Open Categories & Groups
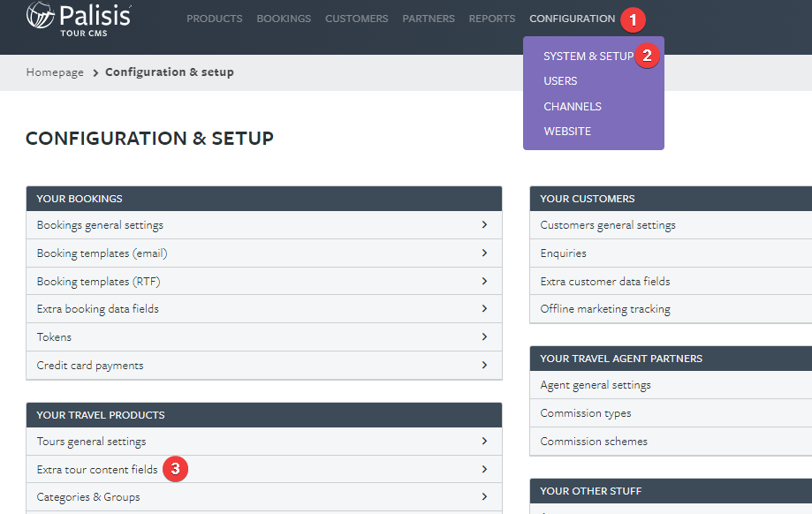Image resolution: width=812 pixels, height=514 pixels. [x=264, y=497]
